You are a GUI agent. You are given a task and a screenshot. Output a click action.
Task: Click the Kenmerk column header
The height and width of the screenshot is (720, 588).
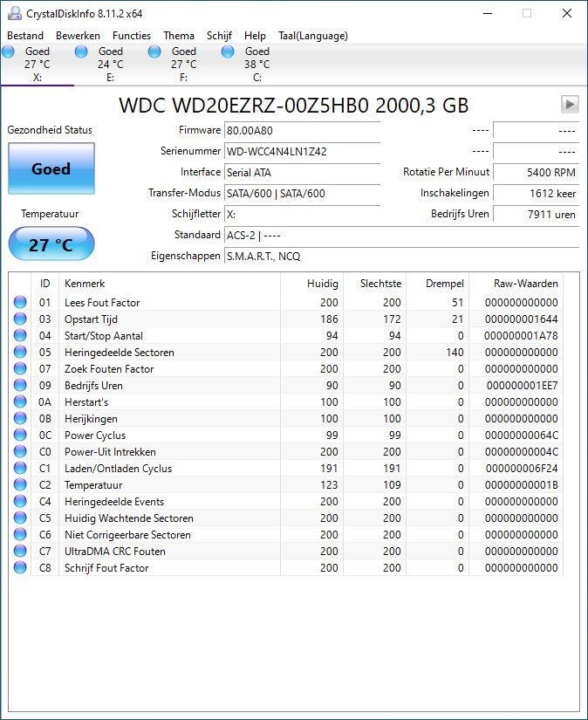pos(169,284)
